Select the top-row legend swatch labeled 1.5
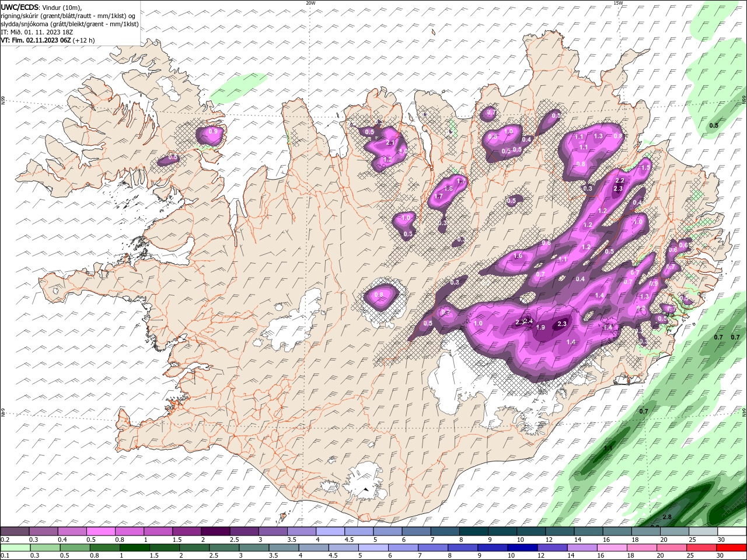The width and height of the screenshot is (747, 560). coord(187,531)
